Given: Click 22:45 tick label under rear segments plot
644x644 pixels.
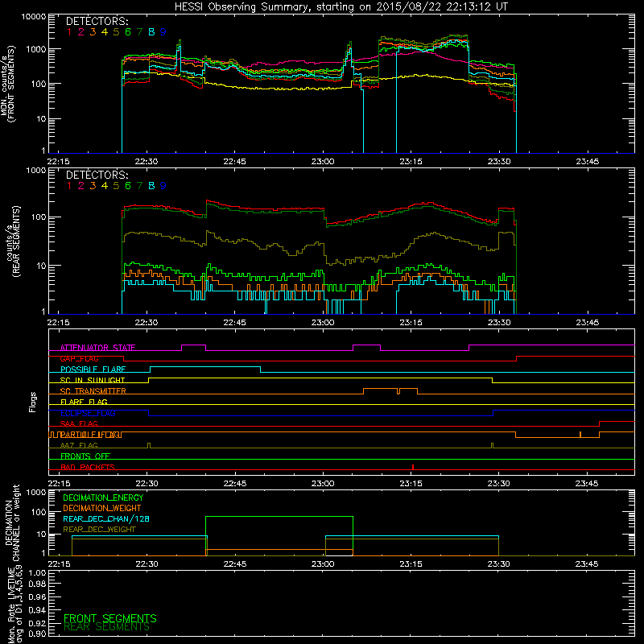Looking at the screenshot, I should (234, 323).
